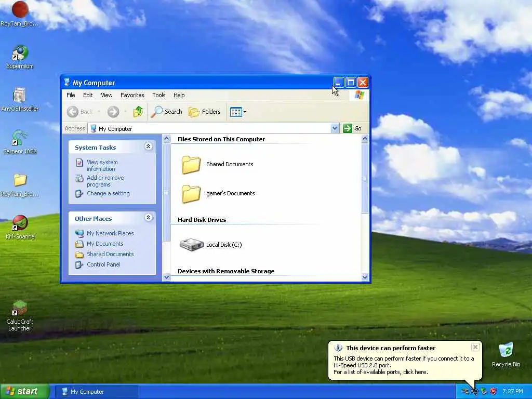
Task: Open My Documents in Other Places
Action: point(105,244)
